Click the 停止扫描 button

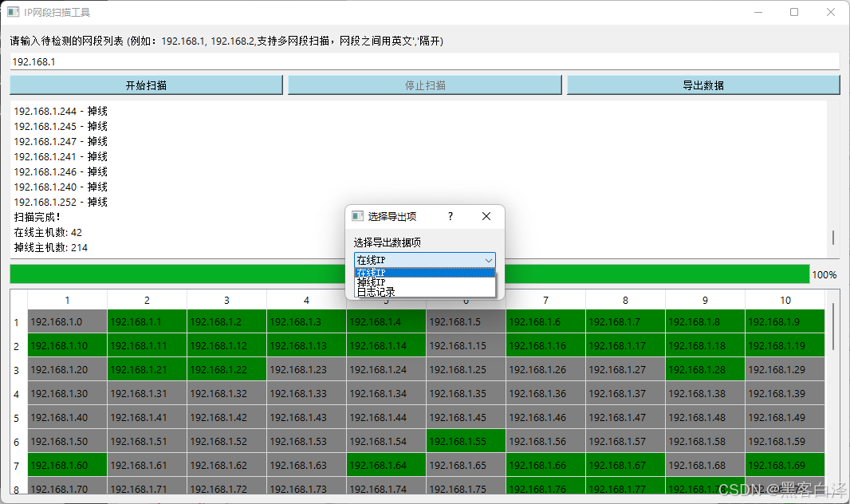point(424,85)
